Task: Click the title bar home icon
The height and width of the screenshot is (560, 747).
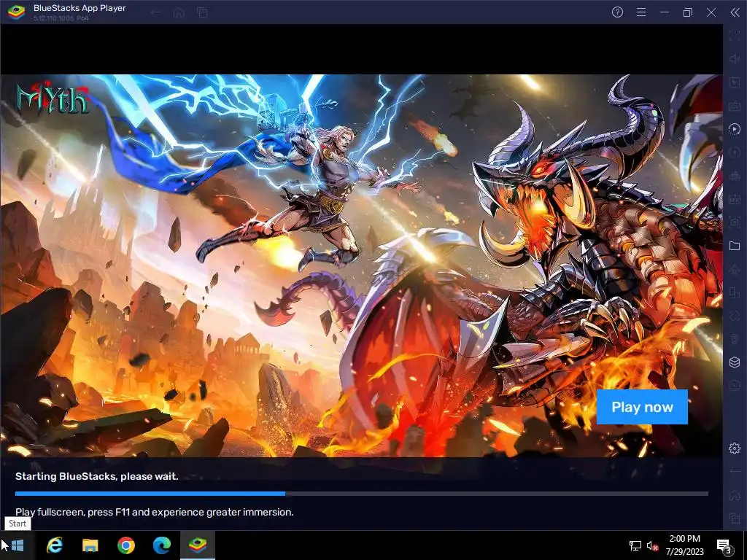Action: click(x=179, y=12)
